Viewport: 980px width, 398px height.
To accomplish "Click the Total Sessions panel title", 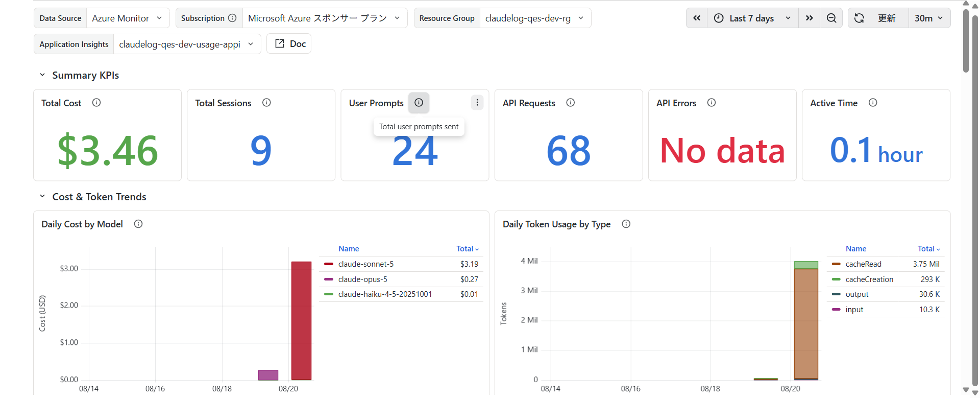I will tap(223, 103).
